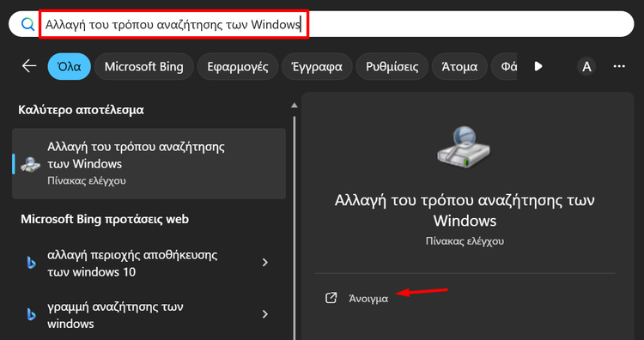Switch to the Ρυθμίσεις tab
644x340 pixels.
click(392, 66)
